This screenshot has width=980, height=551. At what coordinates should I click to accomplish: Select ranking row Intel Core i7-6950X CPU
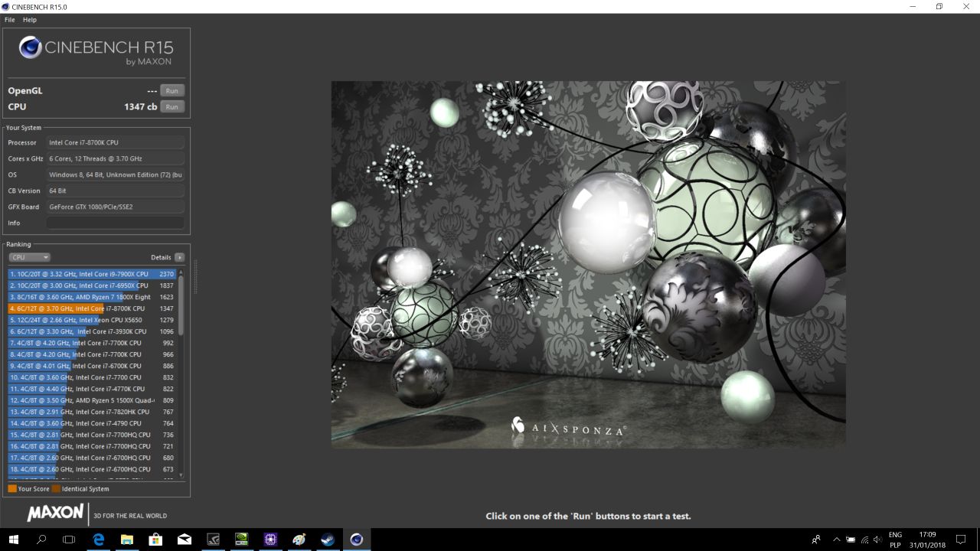coord(92,285)
